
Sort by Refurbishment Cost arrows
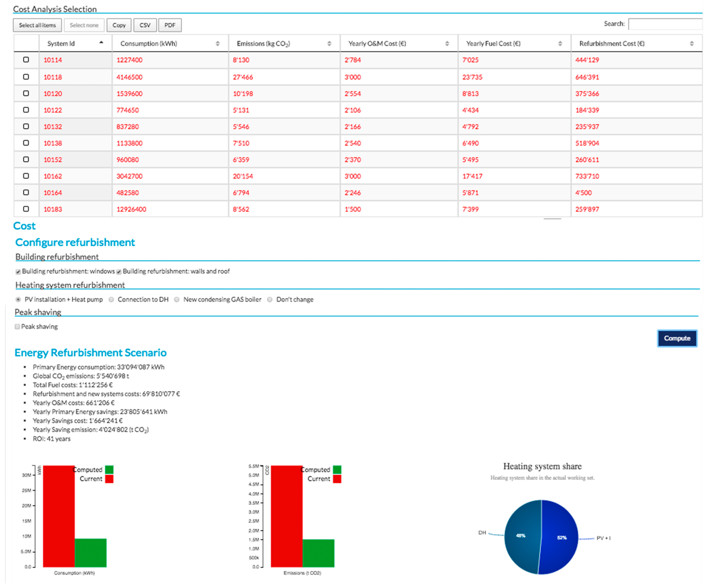(692, 43)
